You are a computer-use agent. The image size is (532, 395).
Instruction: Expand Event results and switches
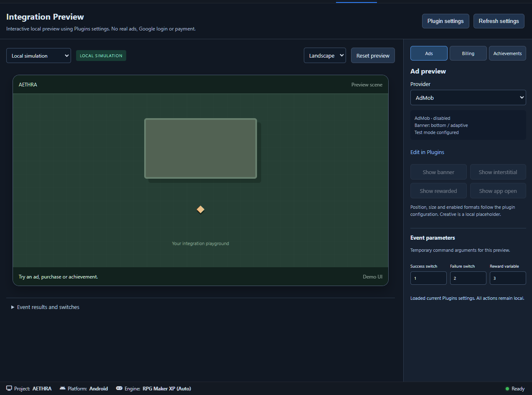click(x=45, y=307)
